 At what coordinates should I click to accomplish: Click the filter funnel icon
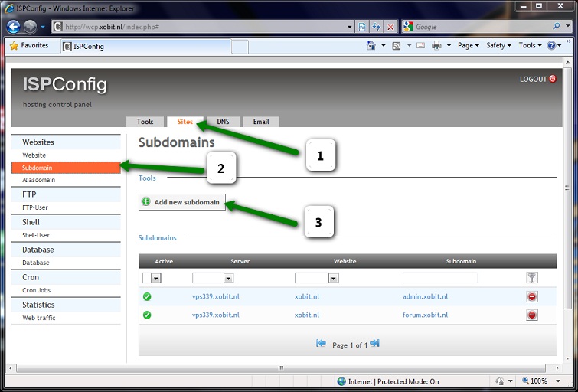tap(532, 278)
